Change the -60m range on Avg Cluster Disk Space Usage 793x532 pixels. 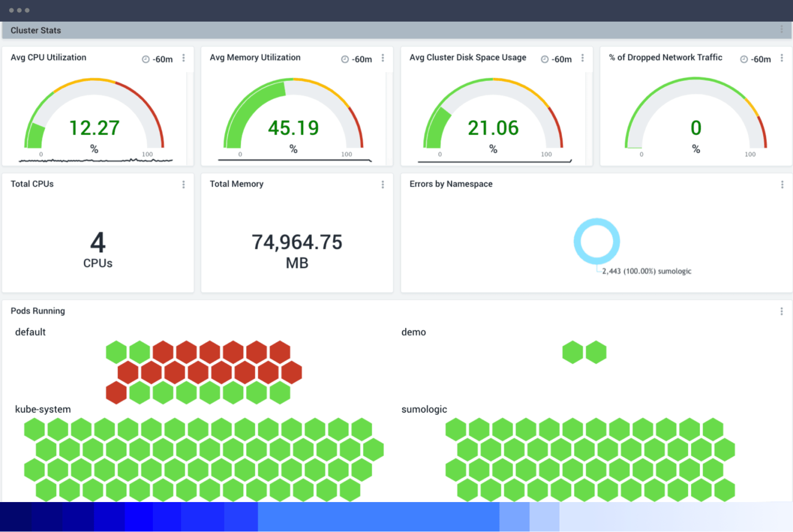pyautogui.click(x=561, y=59)
